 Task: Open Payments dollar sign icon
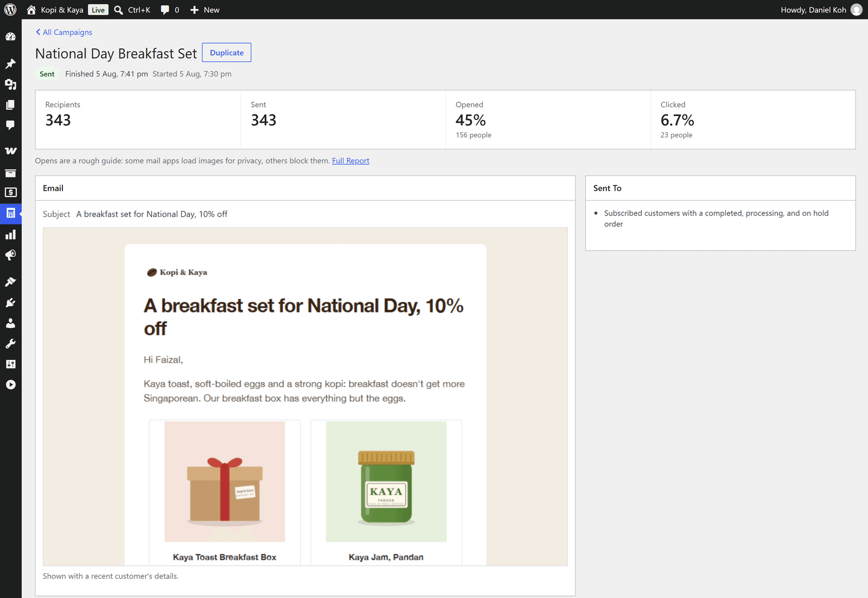click(10, 193)
